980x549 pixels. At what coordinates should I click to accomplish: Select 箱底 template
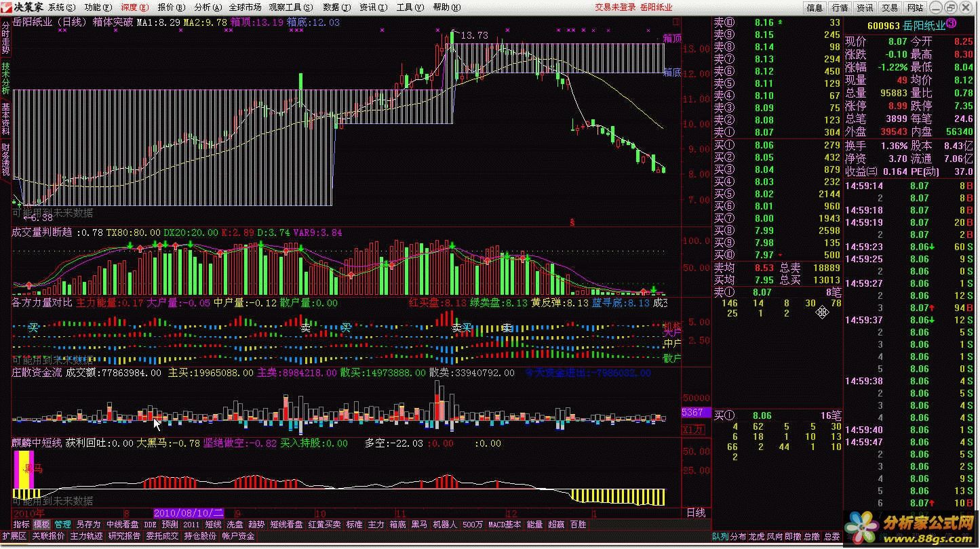coord(398,525)
